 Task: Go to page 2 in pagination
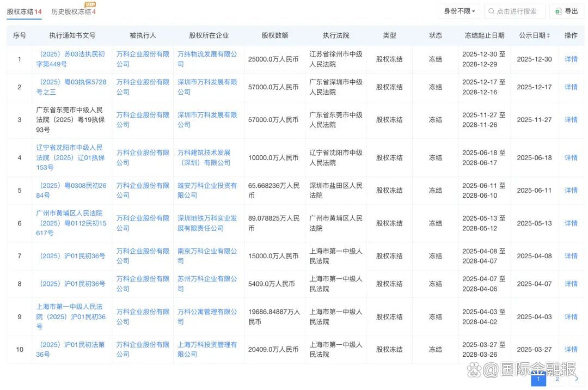[558, 377]
